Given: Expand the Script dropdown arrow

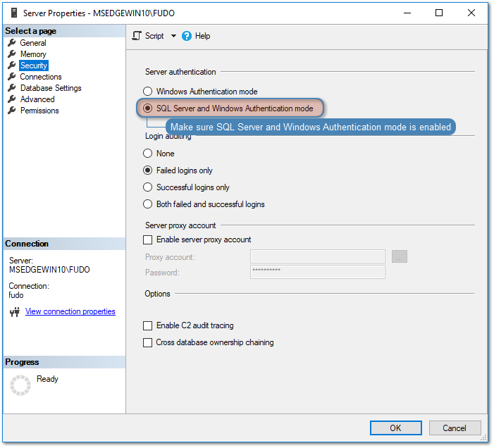Looking at the screenshot, I should point(173,36).
